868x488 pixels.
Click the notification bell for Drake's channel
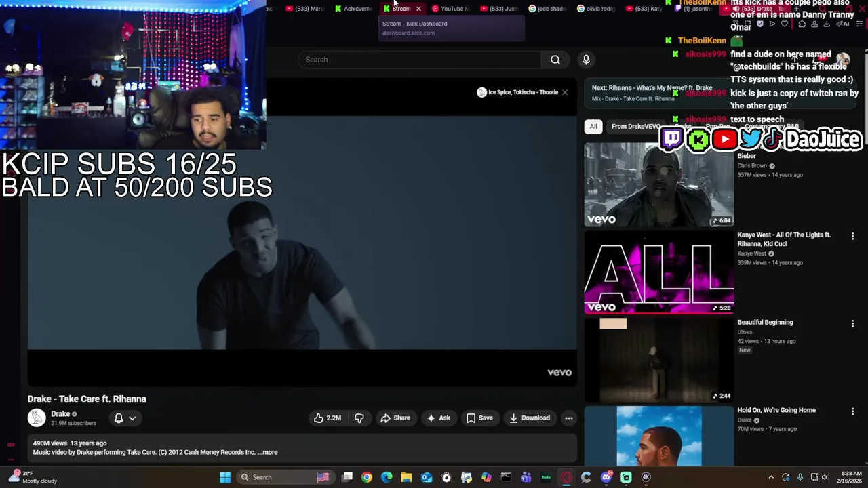pyautogui.click(x=119, y=418)
